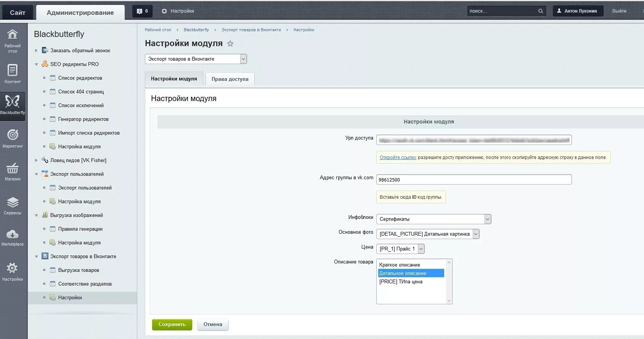Click the Выйти link
Viewport: 644px width, 339px height.
(619, 11)
